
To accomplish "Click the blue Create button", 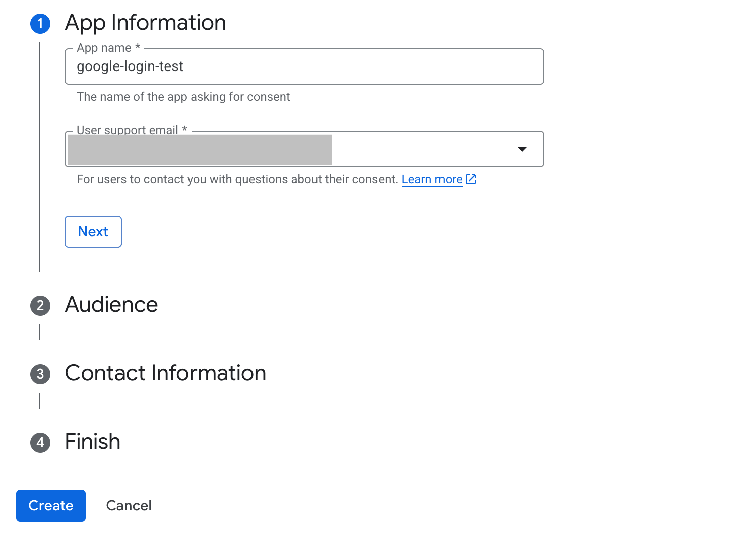I will [51, 506].
